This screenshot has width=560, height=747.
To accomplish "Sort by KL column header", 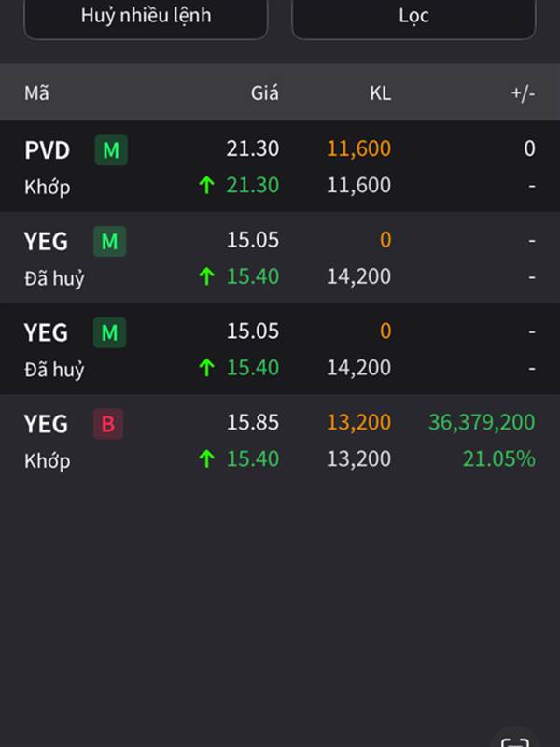I will pos(381,92).
